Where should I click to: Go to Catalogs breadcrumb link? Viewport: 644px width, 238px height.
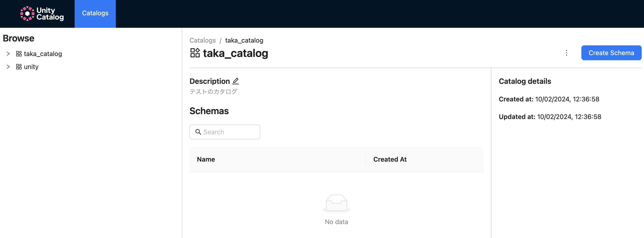[x=202, y=40]
